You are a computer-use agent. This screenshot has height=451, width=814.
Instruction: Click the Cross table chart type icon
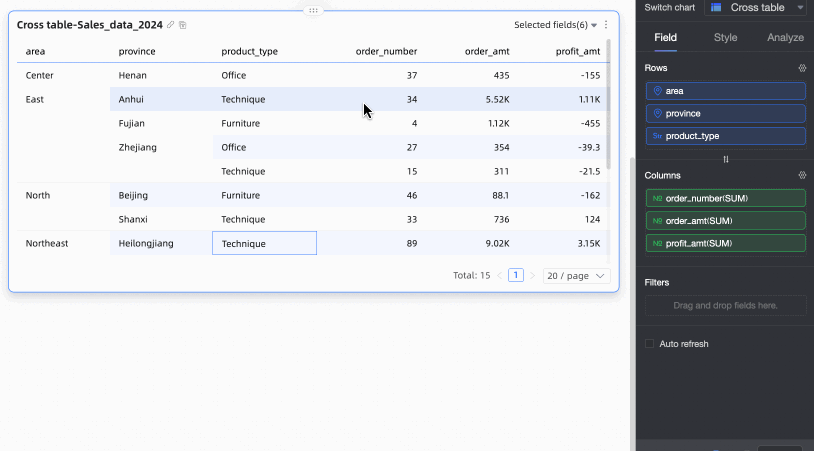716,7
